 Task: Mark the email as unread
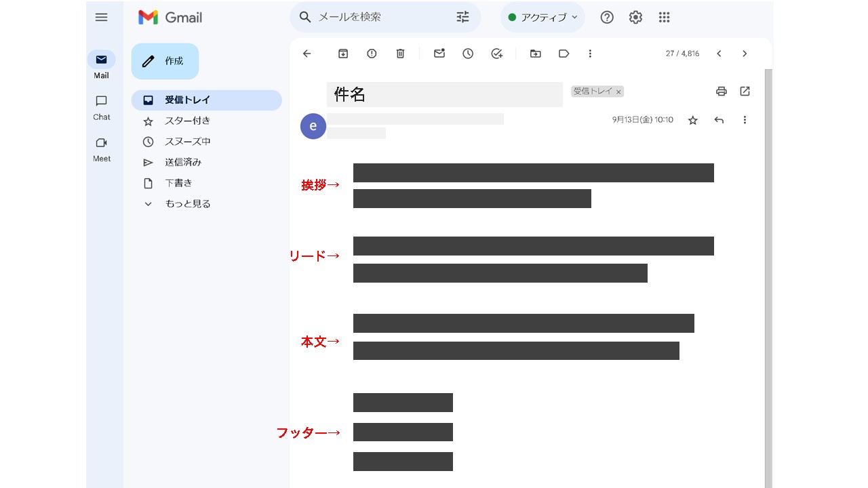point(439,53)
